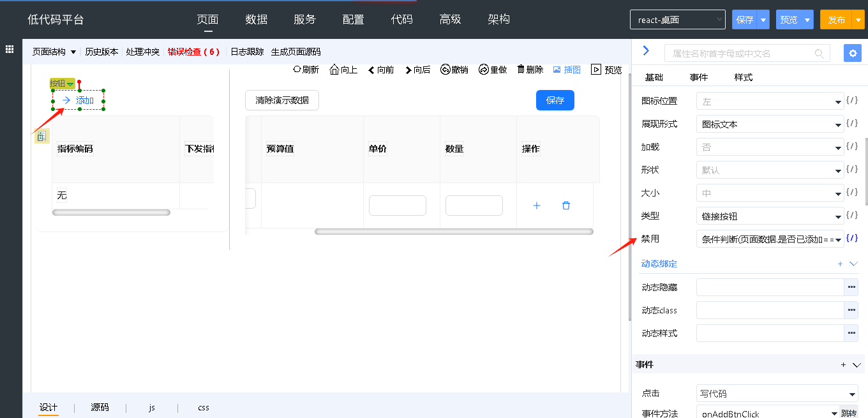
Task: Click the 单价 input field in table row
Action: pos(398,205)
